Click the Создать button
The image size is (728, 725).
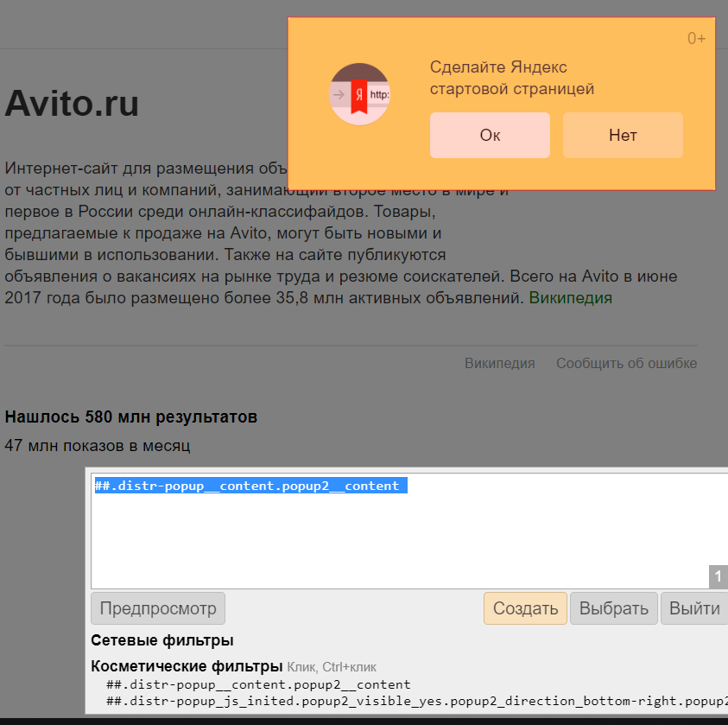point(525,608)
